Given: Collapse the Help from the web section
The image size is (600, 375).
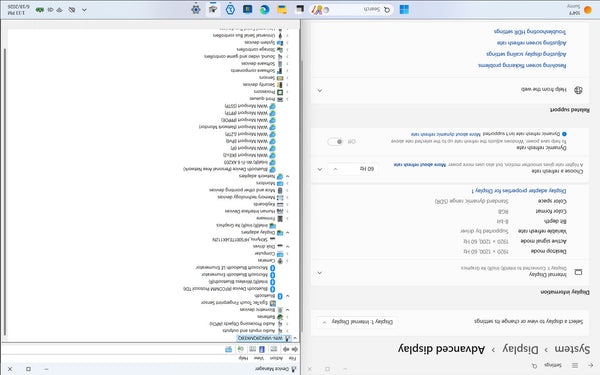Looking at the screenshot, I should tap(320, 90).
